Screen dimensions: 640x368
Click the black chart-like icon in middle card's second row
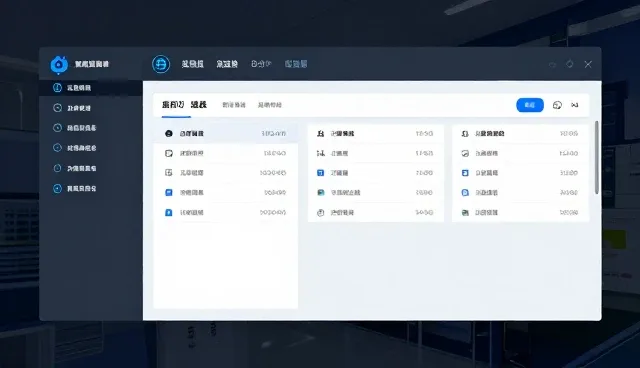click(321, 153)
